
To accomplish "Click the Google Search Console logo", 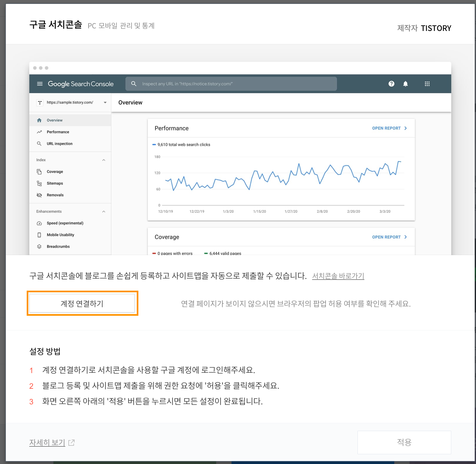I will pos(81,84).
